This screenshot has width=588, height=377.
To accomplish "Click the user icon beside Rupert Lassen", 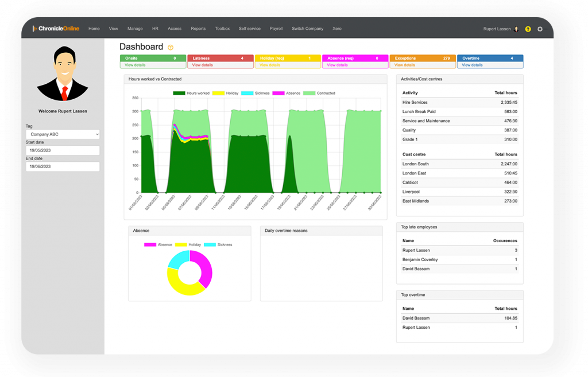I will coord(516,29).
